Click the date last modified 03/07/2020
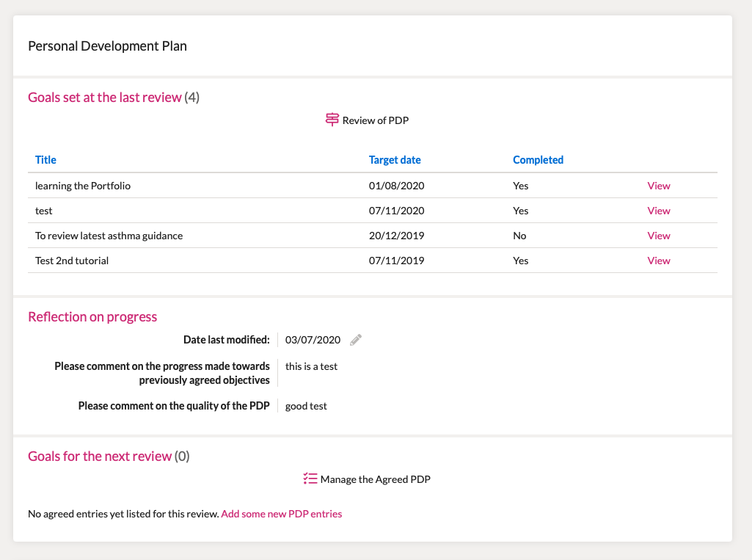 [x=313, y=340]
